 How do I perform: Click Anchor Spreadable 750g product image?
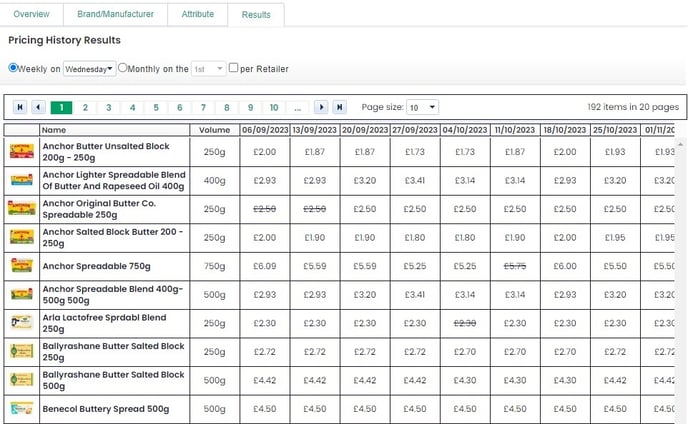pyautogui.click(x=22, y=266)
